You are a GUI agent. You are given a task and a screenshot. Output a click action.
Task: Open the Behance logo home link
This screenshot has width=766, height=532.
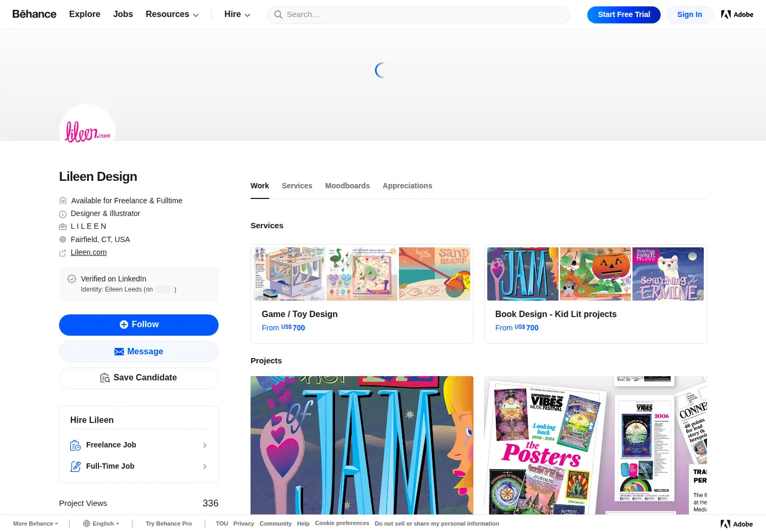pyautogui.click(x=35, y=14)
